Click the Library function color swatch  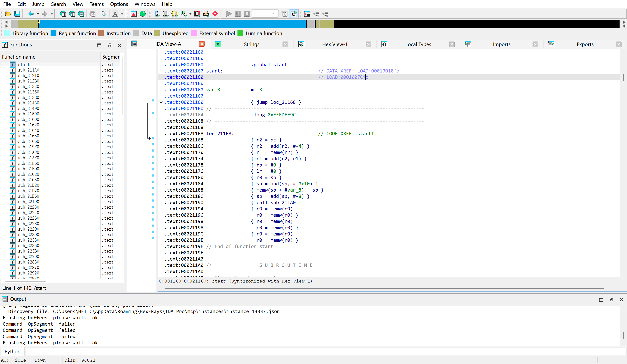click(7, 33)
